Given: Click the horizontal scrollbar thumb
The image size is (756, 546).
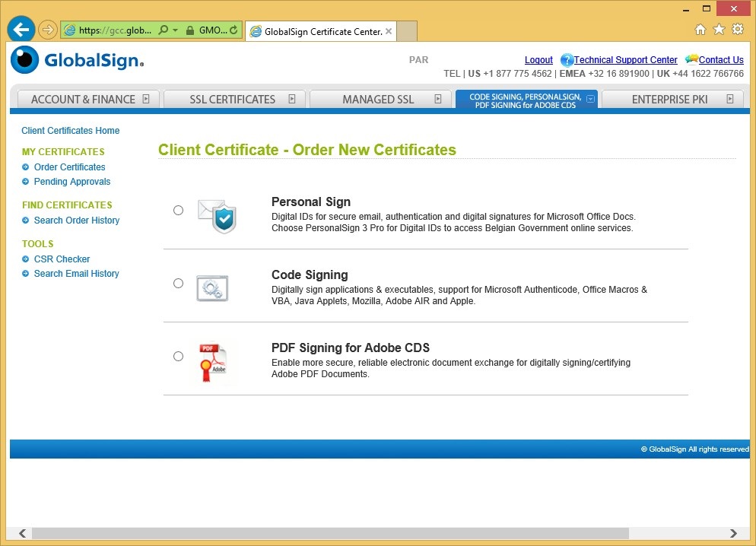Looking at the screenshot, I should [330, 533].
